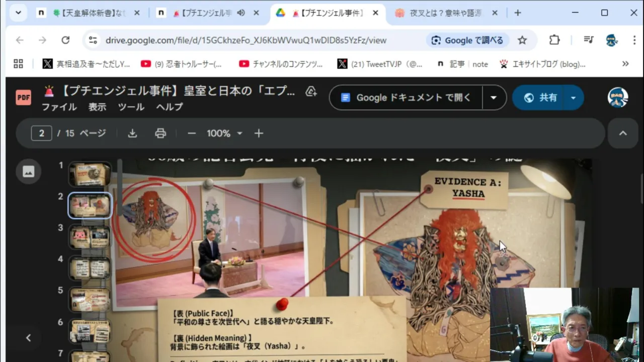Open the ヘルプ menu

169,107
